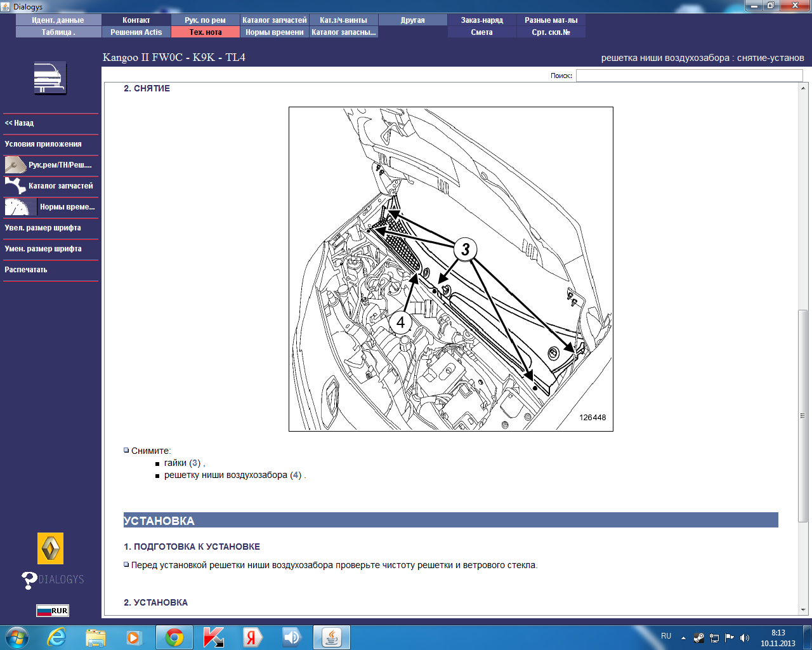Open the Нормы времени tab
This screenshot has width=812, height=650.
[x=275, y=32]
